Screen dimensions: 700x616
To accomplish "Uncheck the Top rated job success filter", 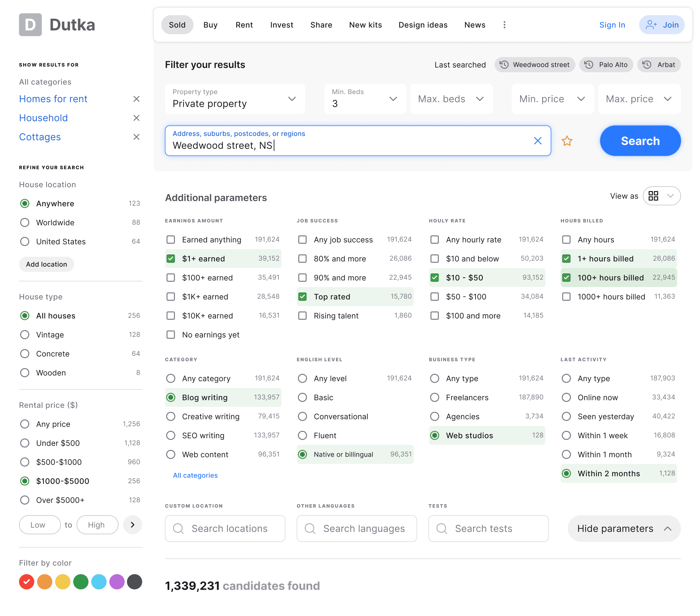I will (x=302, y=297).
